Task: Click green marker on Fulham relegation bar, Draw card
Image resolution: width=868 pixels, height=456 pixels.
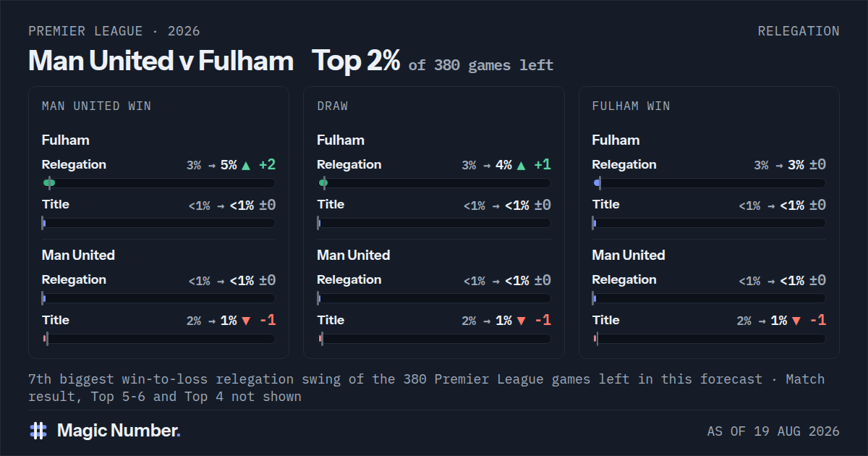Action: pos(323,183)
